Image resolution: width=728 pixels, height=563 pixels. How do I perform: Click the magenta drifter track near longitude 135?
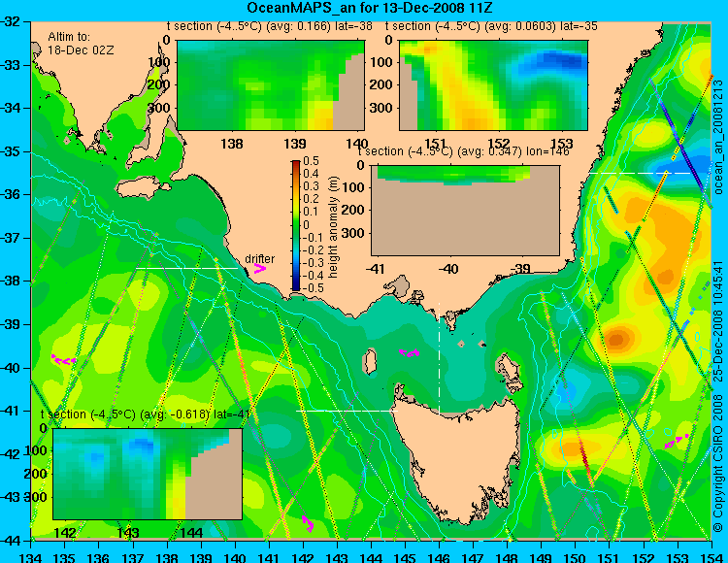63,360
